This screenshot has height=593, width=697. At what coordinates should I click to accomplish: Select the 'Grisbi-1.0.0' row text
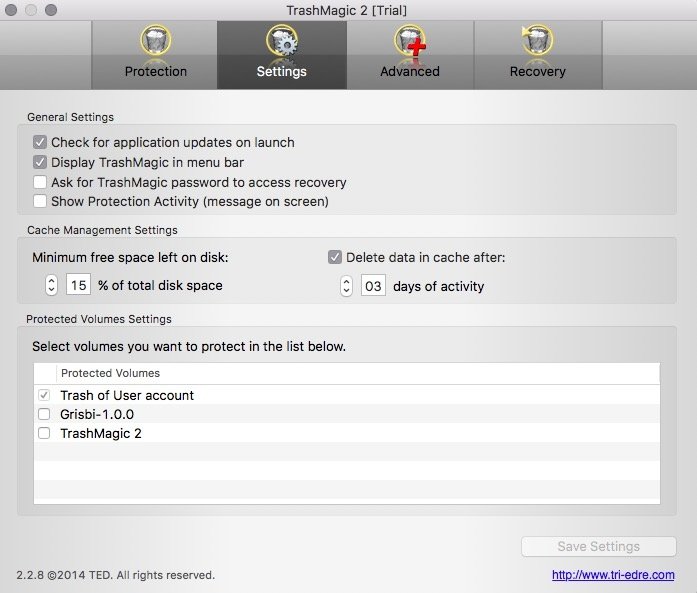click(97, 414)
